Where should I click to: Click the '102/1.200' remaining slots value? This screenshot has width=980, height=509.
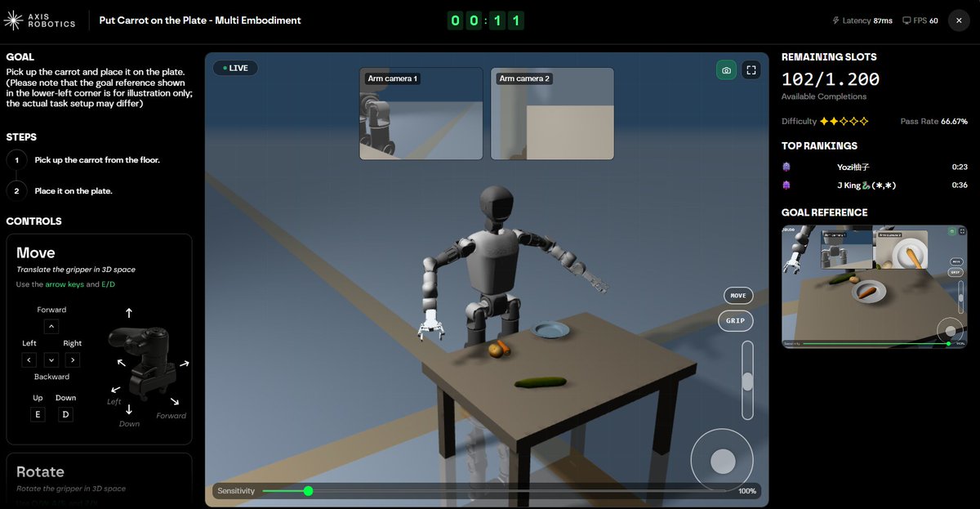[831, 79]
